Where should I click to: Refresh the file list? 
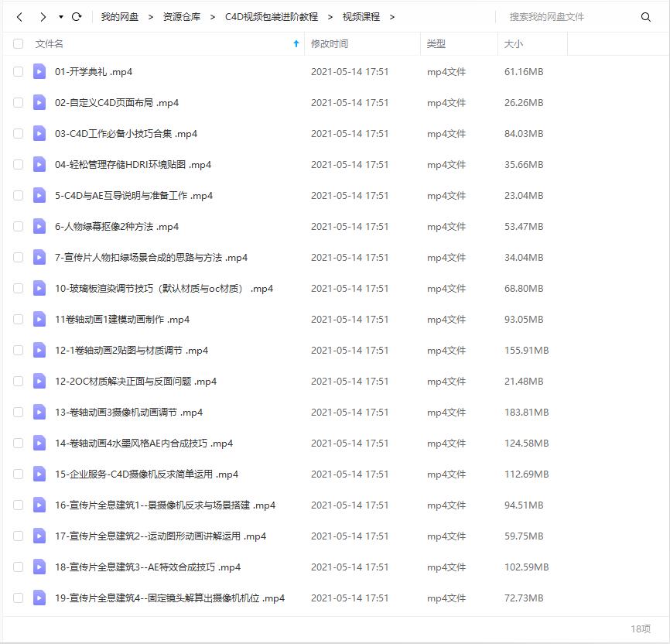[77, 17]
